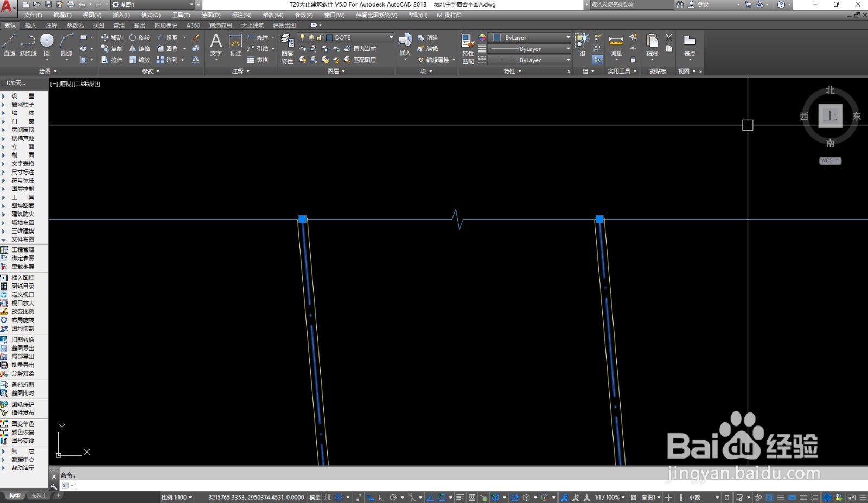Click the Table (表格) tool
Image resolution: width=868 pixels, height=503 pixels.
pos(258,60)
